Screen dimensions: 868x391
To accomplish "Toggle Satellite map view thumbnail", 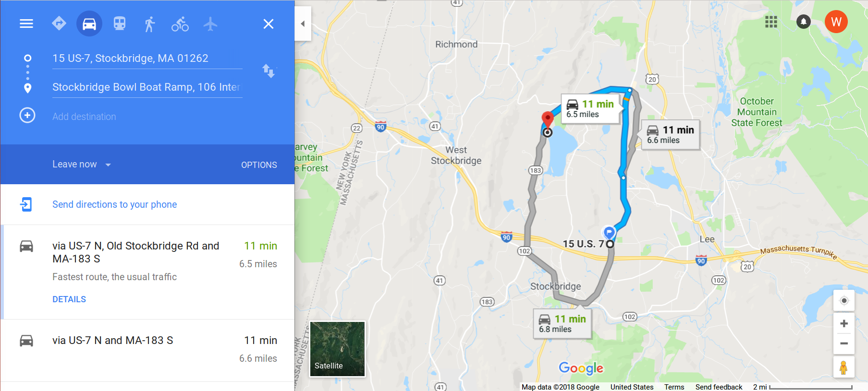I will click(337, 349).
